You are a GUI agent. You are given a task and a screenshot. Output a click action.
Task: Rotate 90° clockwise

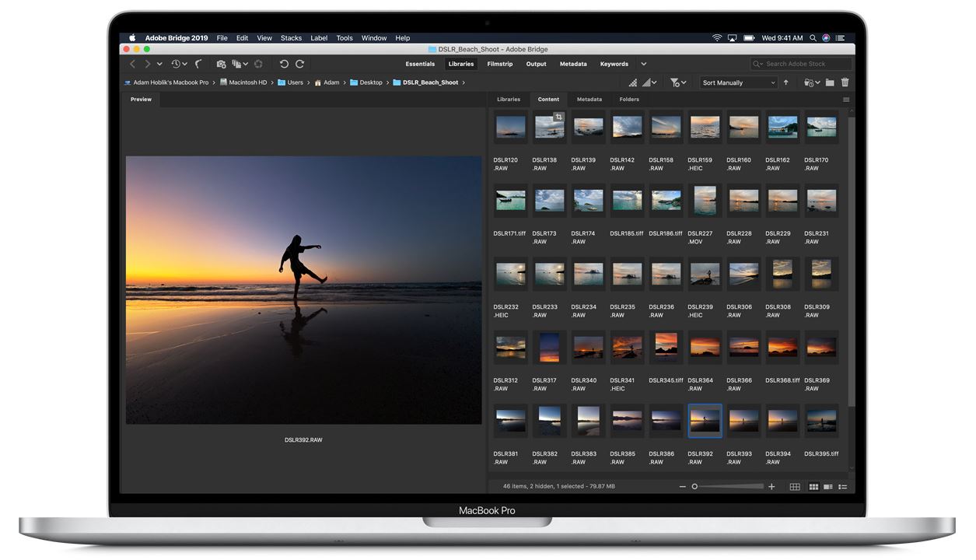(x=299, y=64)
